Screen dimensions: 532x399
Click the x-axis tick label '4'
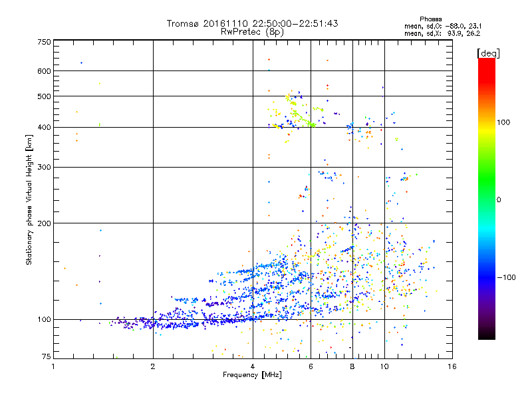point(253,366)
